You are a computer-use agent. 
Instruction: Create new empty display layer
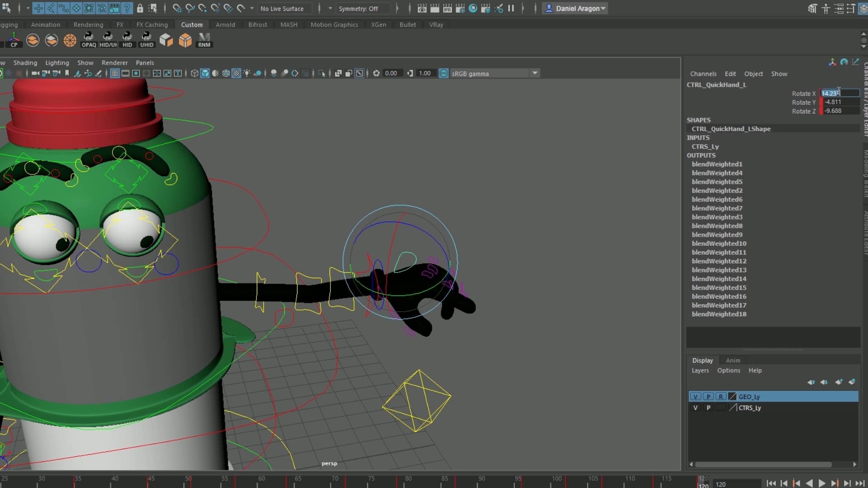839,382
